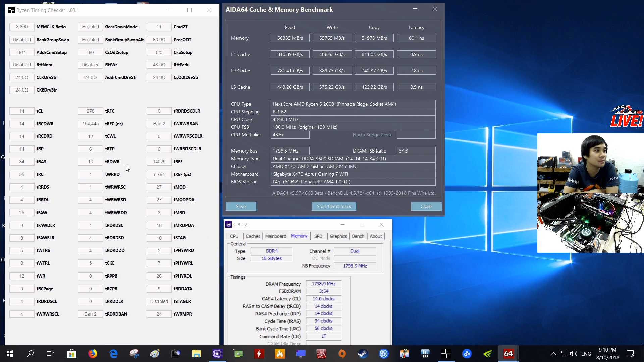The width and height of the screenshot is (644, 362).
Task: Open the Uplay taskbar icon
Action: click(384, 354)
